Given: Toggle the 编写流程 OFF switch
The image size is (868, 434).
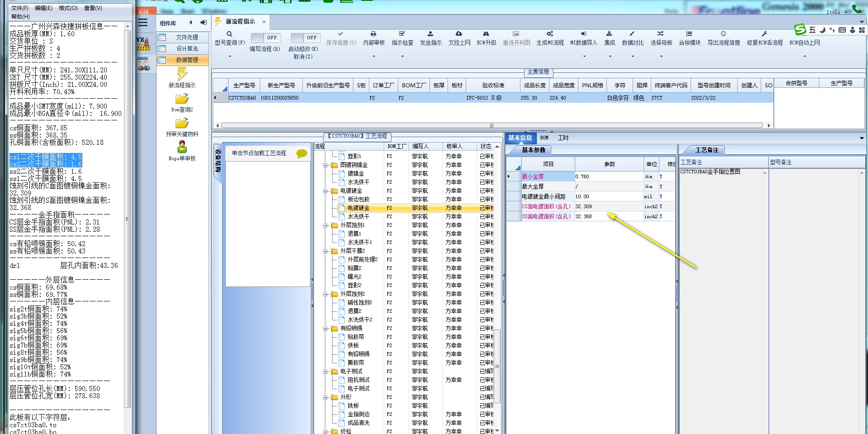Looking at the screenshot, I should (x=266, y=38).
